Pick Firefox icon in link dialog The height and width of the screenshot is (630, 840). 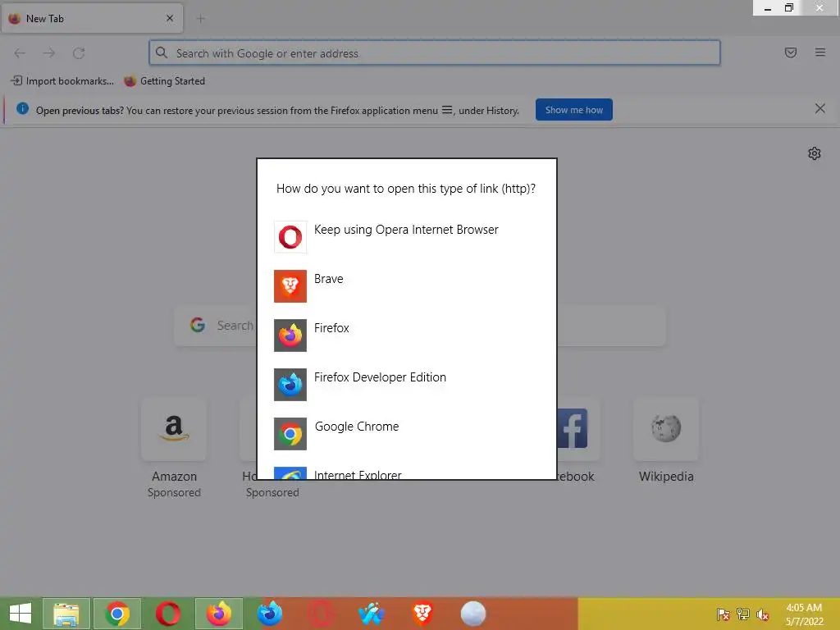click(290, 336)
